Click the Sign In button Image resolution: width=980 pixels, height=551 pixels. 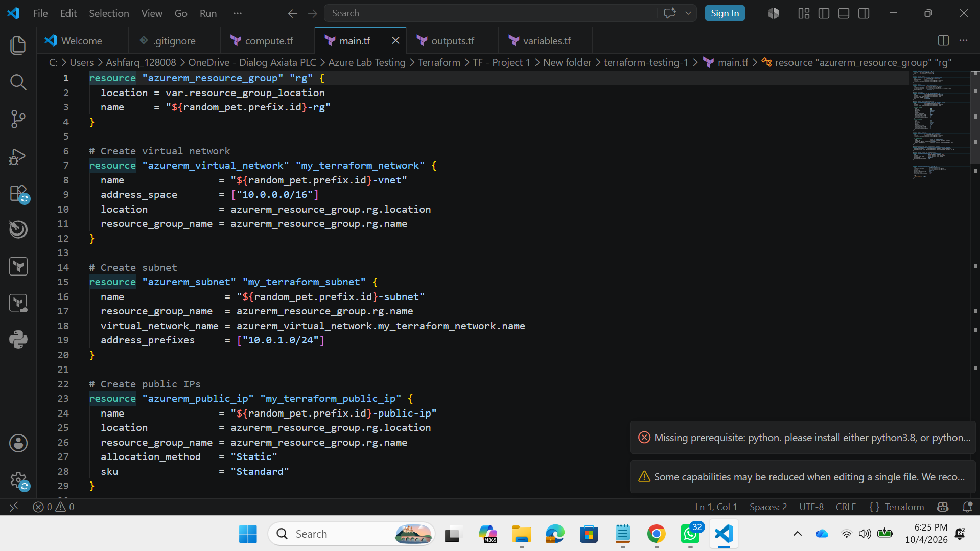click(725, 13)
